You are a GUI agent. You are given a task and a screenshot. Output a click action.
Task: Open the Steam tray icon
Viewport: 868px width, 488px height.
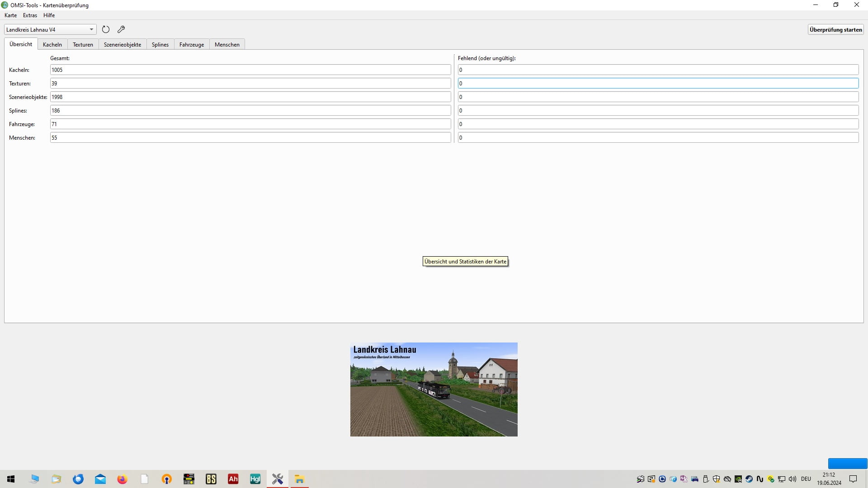749,479
